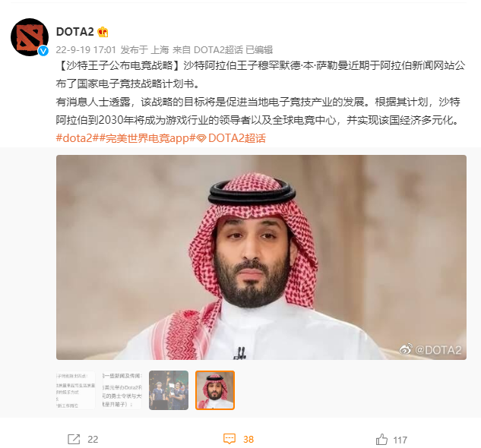Open the DOTA2 profile avatar
481x448 pixels.
coord(30,37)
